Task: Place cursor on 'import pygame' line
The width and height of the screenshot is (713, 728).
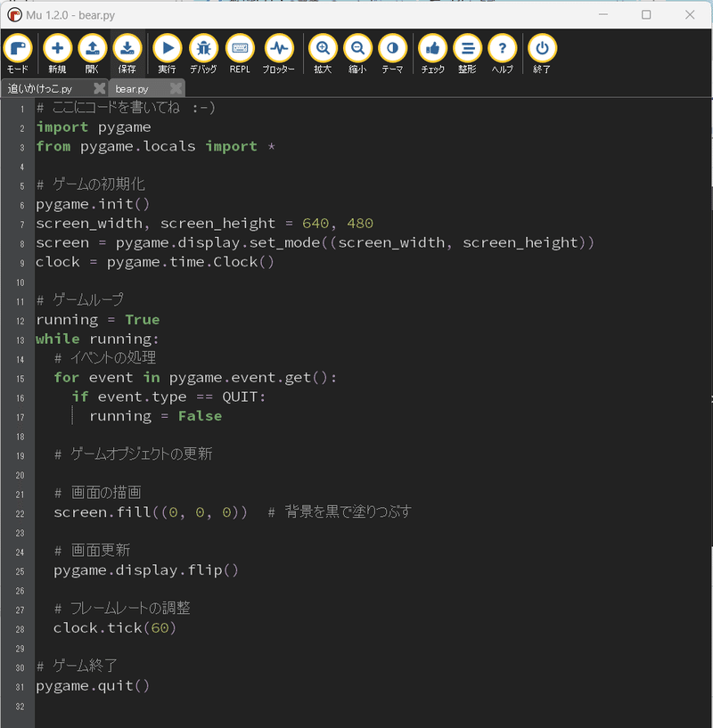Action: pos(94,127)
